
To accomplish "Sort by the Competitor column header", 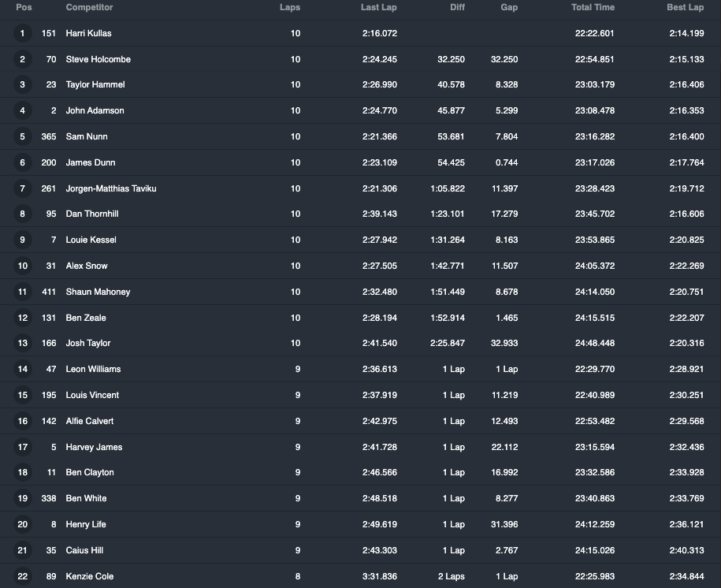I will coord(89,7).
